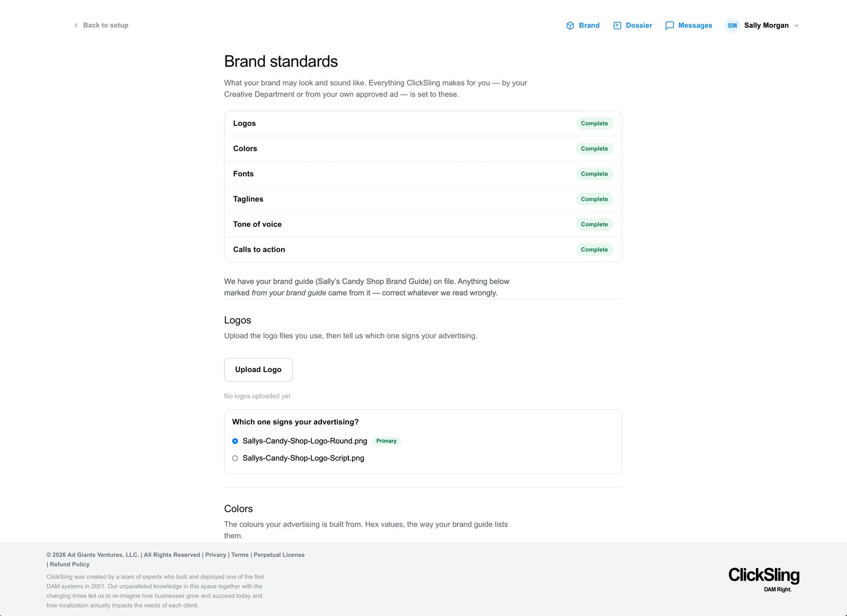Open the Messages navigation item
Screen dimensions: 847x616
click(x=689, y=25)
